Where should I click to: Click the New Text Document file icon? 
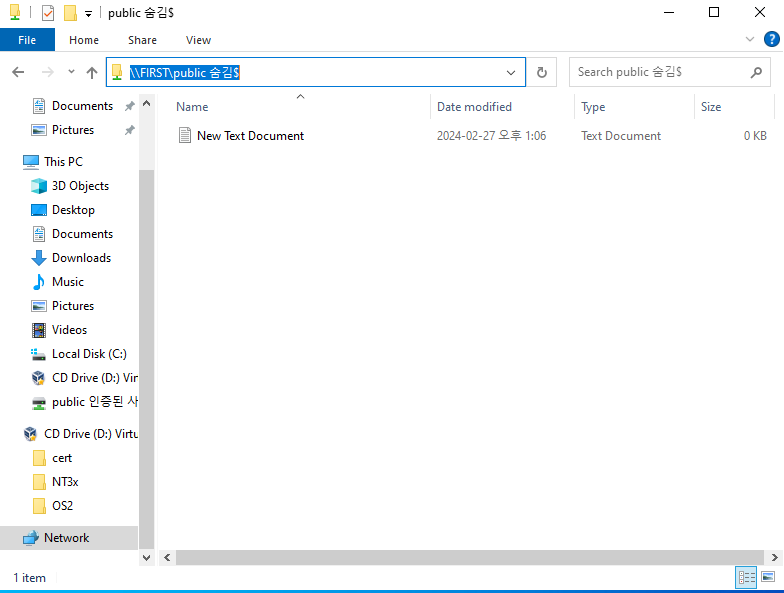[184, 136]
